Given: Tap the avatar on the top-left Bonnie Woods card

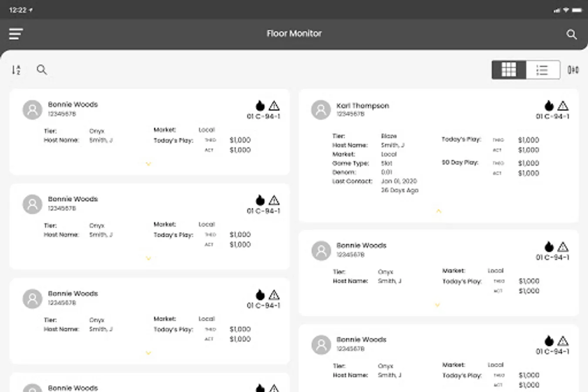Looking at the screenshot, I should (33, 110).
